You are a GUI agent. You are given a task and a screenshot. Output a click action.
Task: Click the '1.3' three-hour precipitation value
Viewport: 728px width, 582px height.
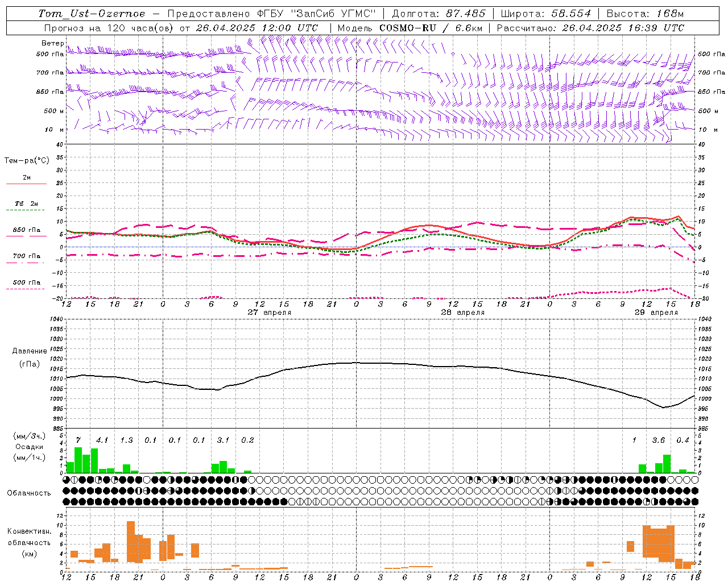click(x=126, y=440)
